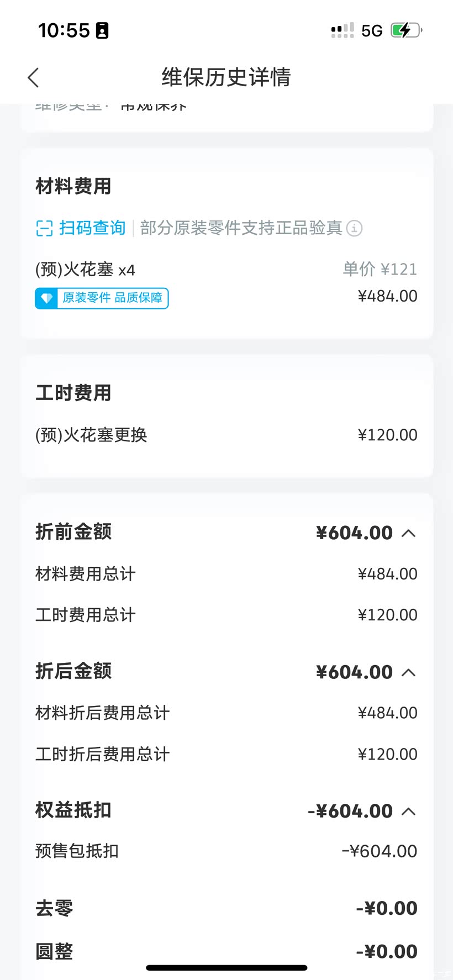Tap the cellular signal bars icon
The height and width of the screenshot is (980, 453).
pos(343,30)
